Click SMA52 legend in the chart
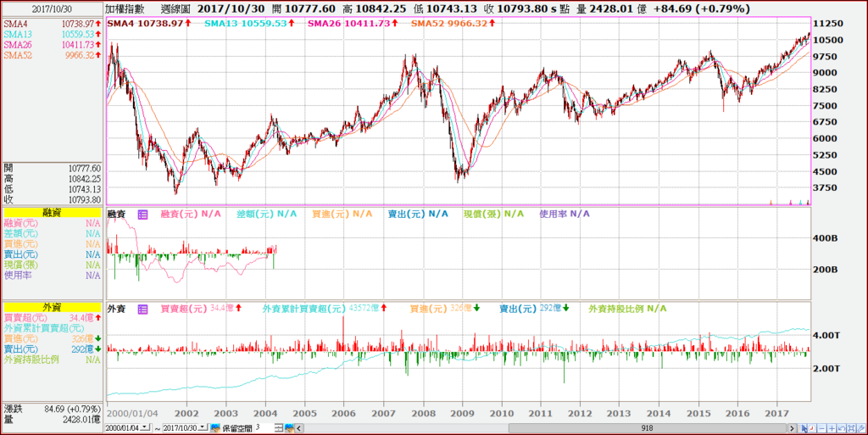868x435 pixels. 453,23
